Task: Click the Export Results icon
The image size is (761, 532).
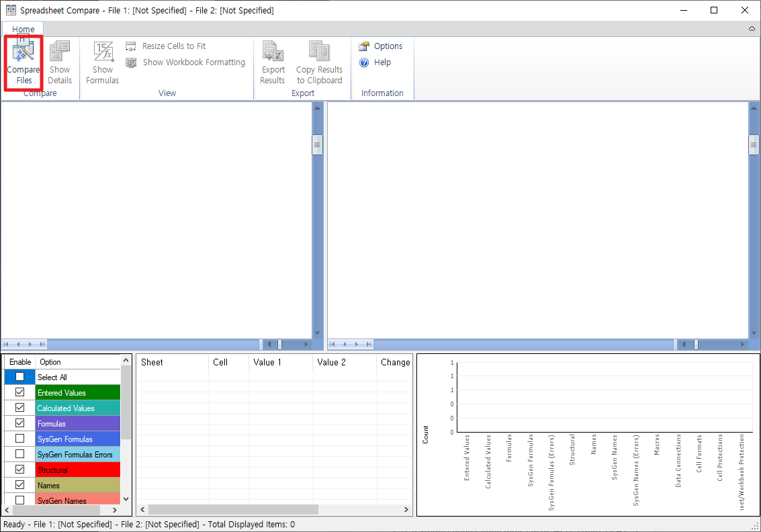Action: pos(273,52)
